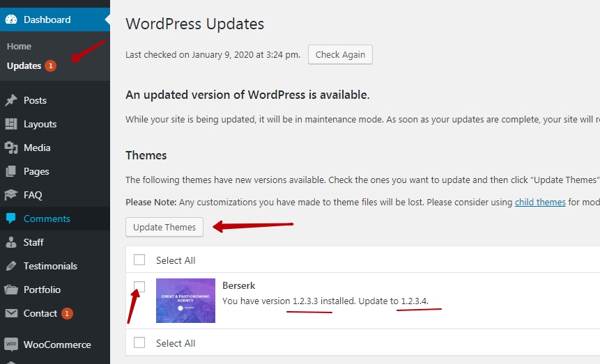Click the Posts pushpin icon
This screenshot has width=600, height=364.
11,100
